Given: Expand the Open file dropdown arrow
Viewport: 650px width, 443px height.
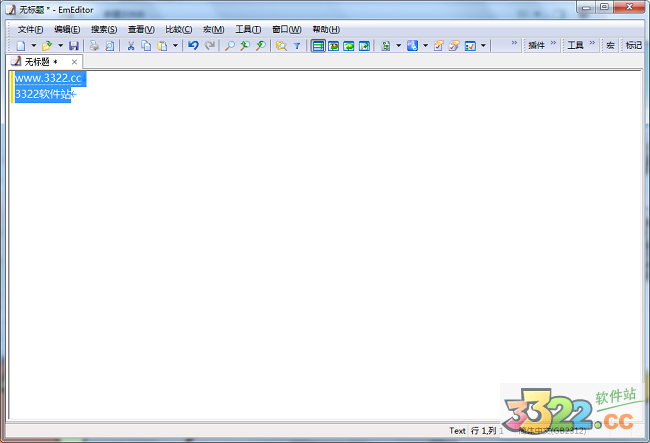Looking at the screenshot, I should 60,46.
